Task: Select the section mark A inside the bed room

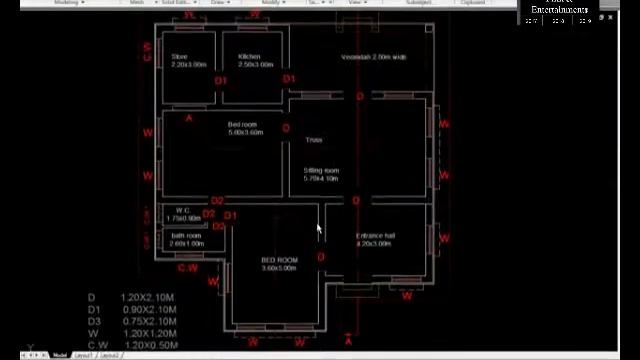Action: click(189, 118)
